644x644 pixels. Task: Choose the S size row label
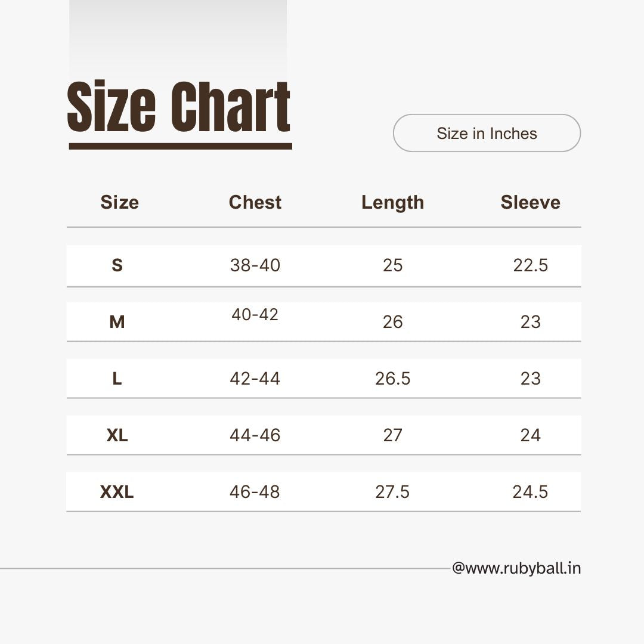pyautogui.click(x=117, y=265)
